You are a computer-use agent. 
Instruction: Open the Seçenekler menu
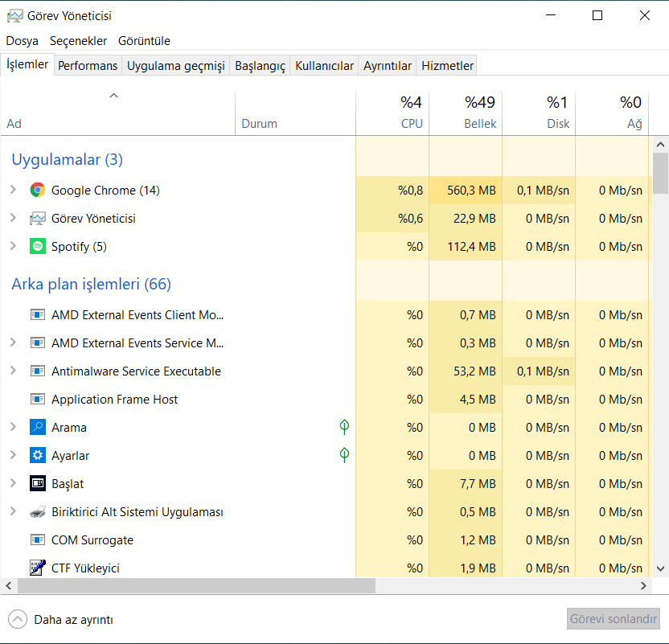(x=78, y=41)
